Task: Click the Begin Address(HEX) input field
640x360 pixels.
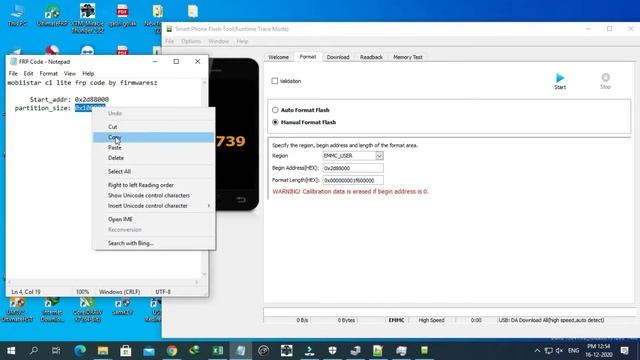Action: click(x=353, y=168)
